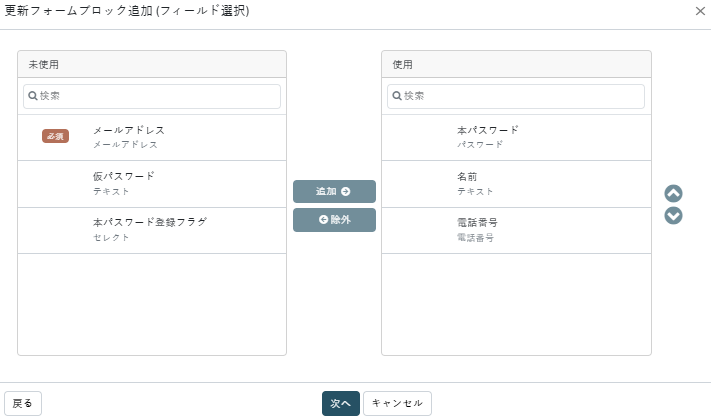The image size is (711, 418).
Task: Click the search magnifier in 使用 panel
Action: pyautogui.click(x=397, y=96)
